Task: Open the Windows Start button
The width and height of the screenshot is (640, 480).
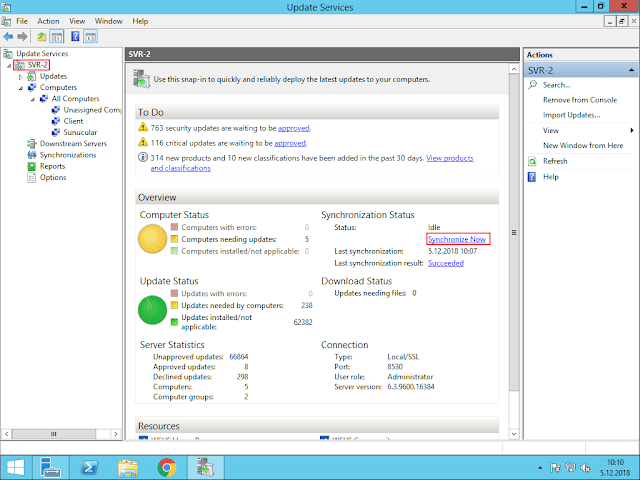Action: click(16, 467)
